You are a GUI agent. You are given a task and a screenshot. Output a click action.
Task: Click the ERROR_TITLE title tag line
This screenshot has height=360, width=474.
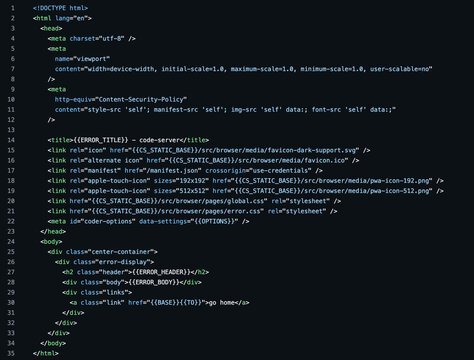tap(128, 140)
